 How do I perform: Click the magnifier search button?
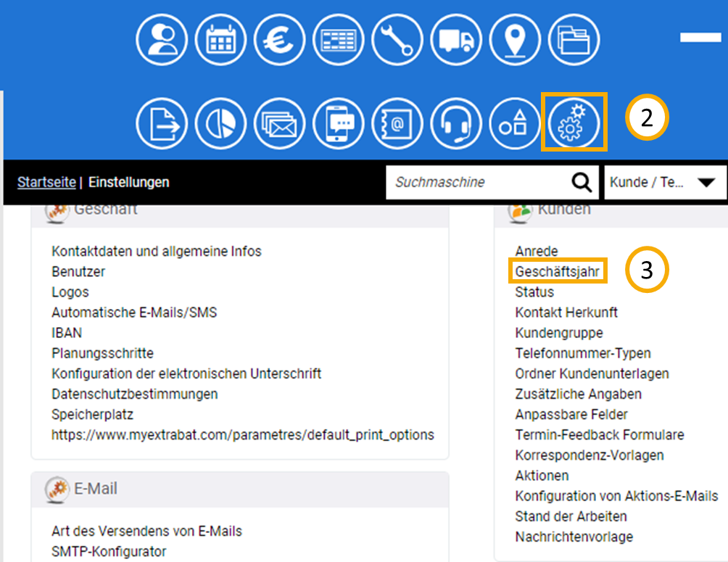pos(582,182)
